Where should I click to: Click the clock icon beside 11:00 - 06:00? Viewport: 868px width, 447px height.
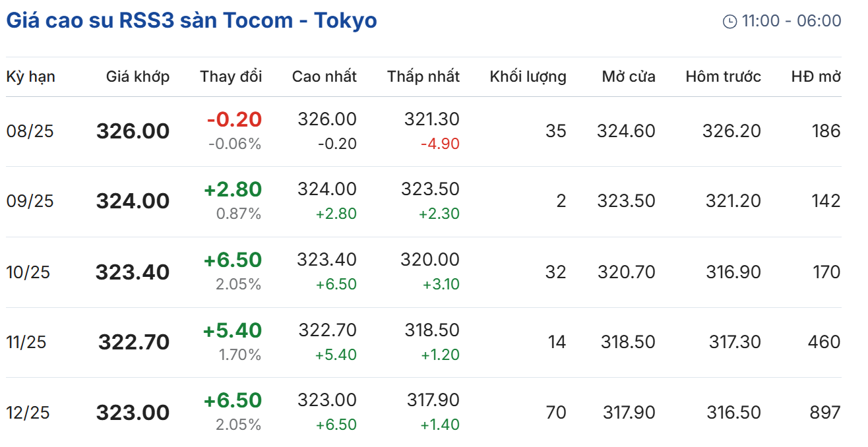click(729, 22)
